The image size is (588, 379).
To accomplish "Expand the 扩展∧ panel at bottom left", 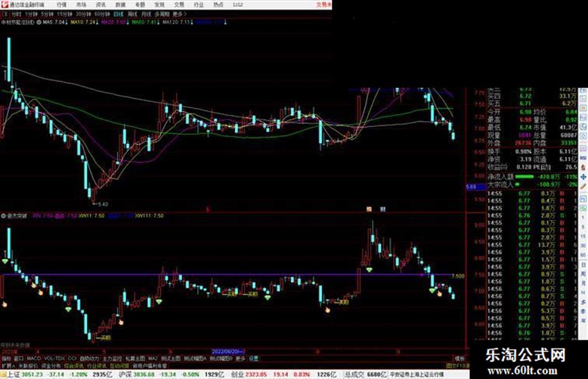I will tap(8, 365).
